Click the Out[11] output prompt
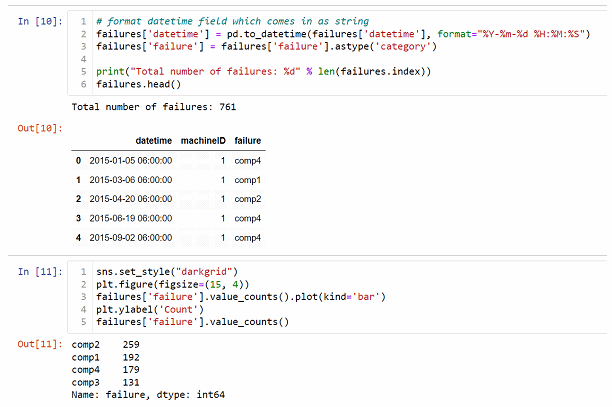This screenshot has width=612, height=407. click(x=40, y=345)
